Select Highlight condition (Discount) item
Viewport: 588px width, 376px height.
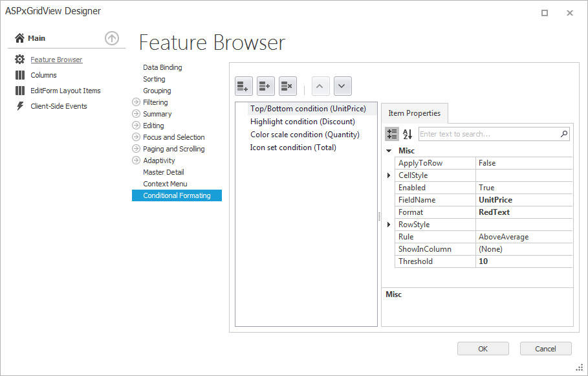click(302, 122)
